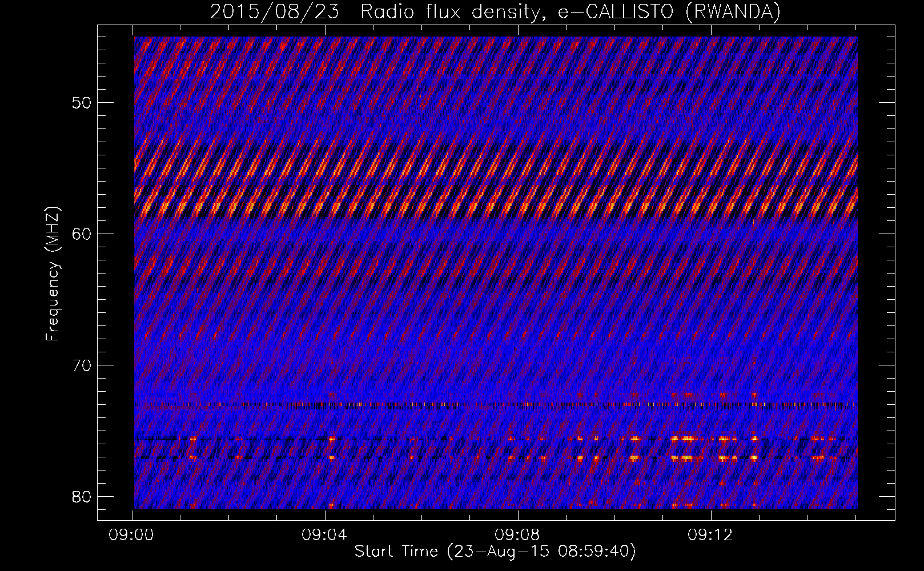Click the 09:00 time tick label
The height and width of the screenshot is (571, 924).
coord(132,534)
